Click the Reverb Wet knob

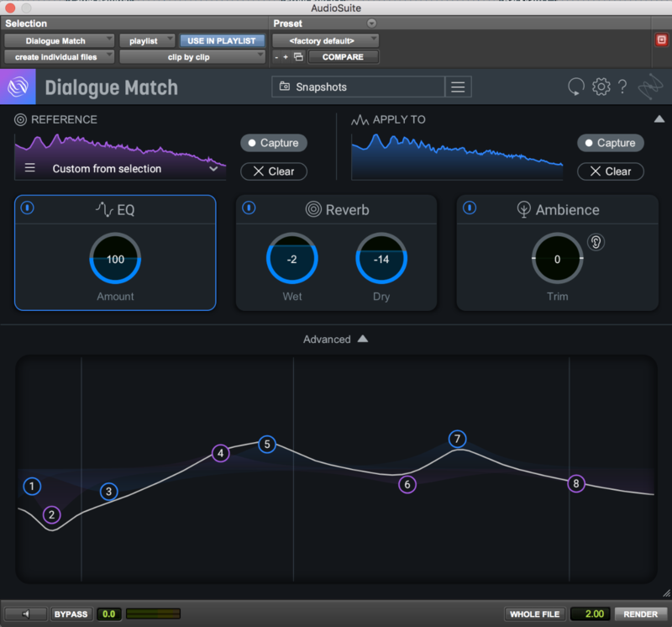(291, 259)
